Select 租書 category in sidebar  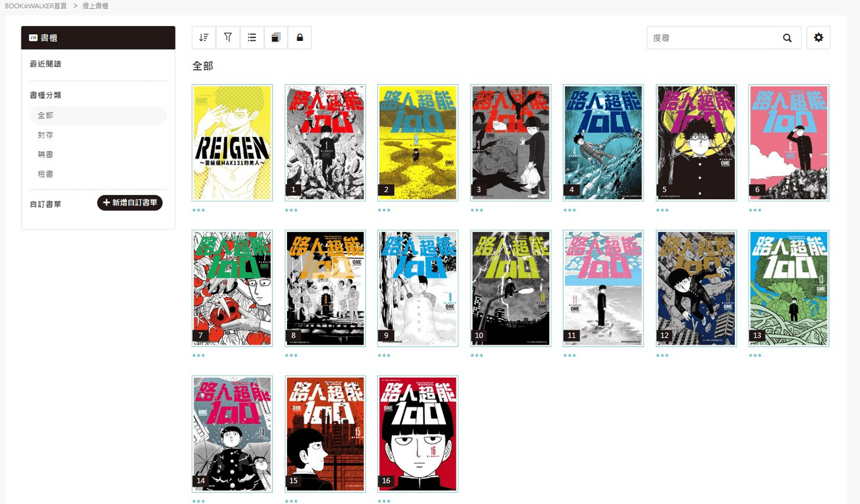pyautogui.click(x=46, y=174)
